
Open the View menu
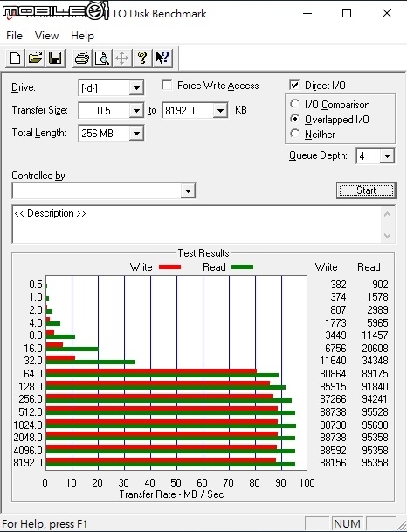pyautogui.click(x=47, y=36)
